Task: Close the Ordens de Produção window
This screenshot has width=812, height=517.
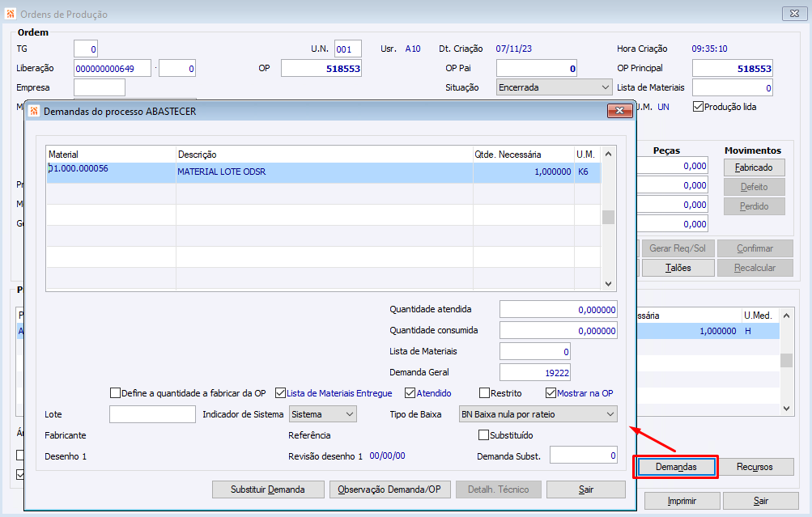Action: coord(794,14)
